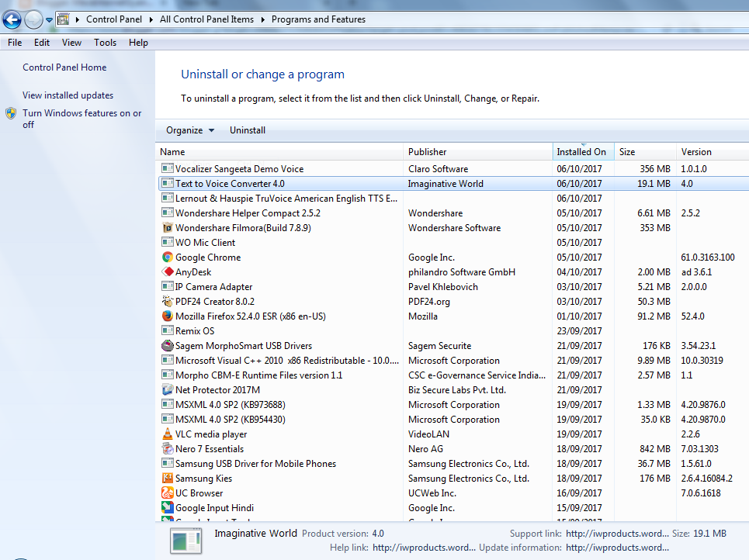749x560 pixels.
Task: Select the Remix OS icon
Action: (x=167, y=331)
